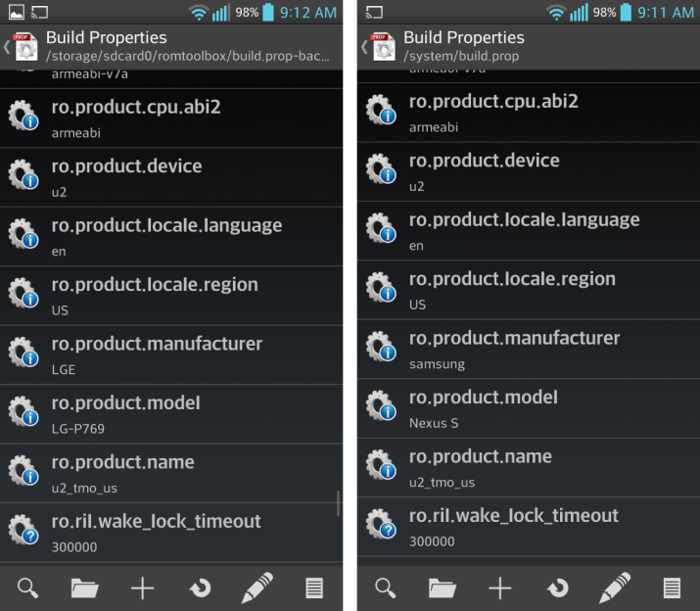This screenshot has height=611, width=700.
Task: Go back via the build.prop-backup Build Properties app icon
Action: click(x=23, y=46)
